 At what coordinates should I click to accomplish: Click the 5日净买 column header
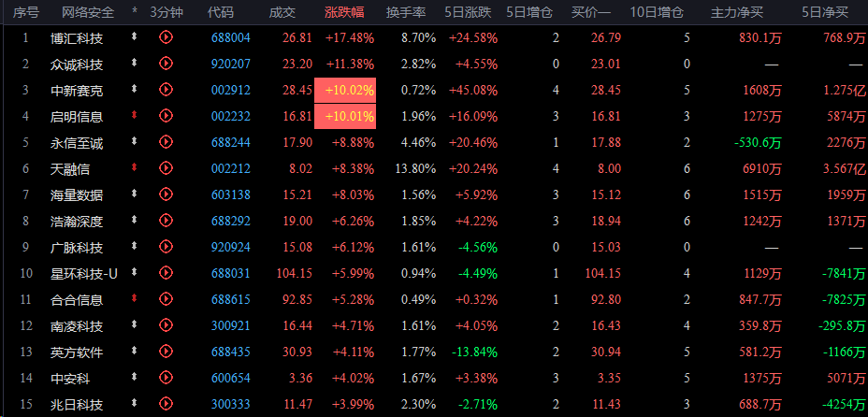pyautogui.click(x=825, y=13)
